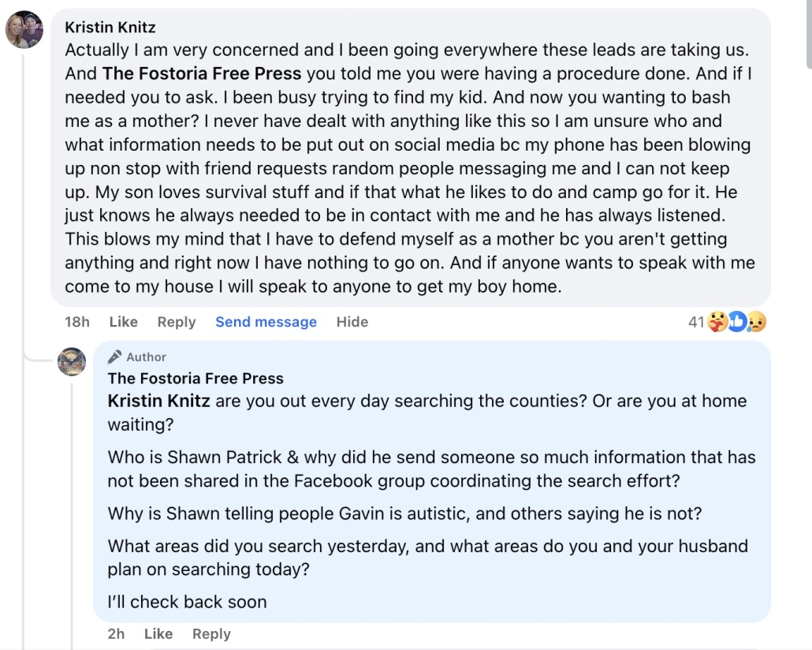Open the 2h reply timestamp
This screenshot has height=650, width=812.
coord(116,634)
